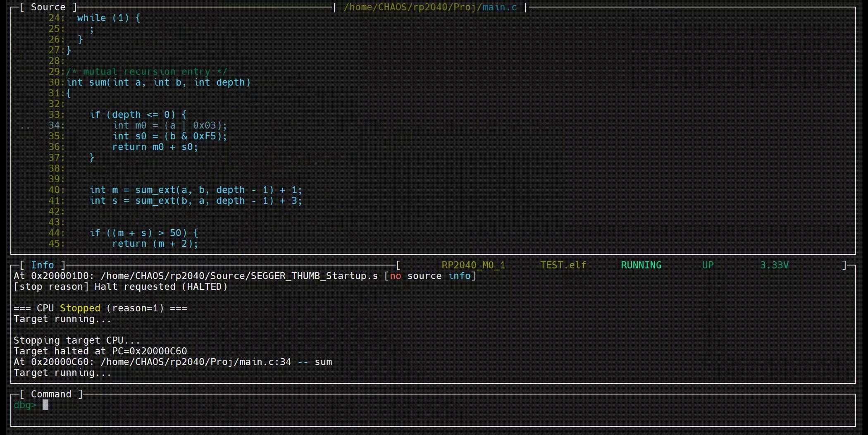868x435 pixels.
Task: Click the main.c file path in header
Action: pos(430,7)
